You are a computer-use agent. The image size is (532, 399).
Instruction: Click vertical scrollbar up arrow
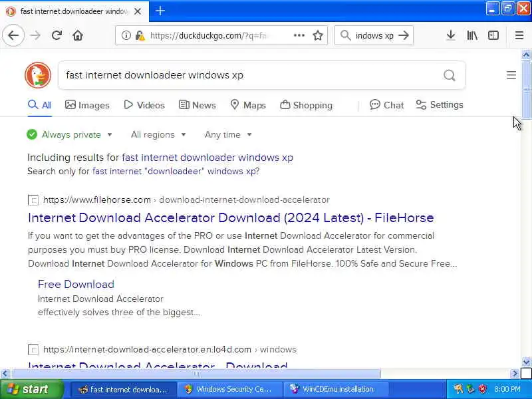pyautogui.click(x=526, y=55)
